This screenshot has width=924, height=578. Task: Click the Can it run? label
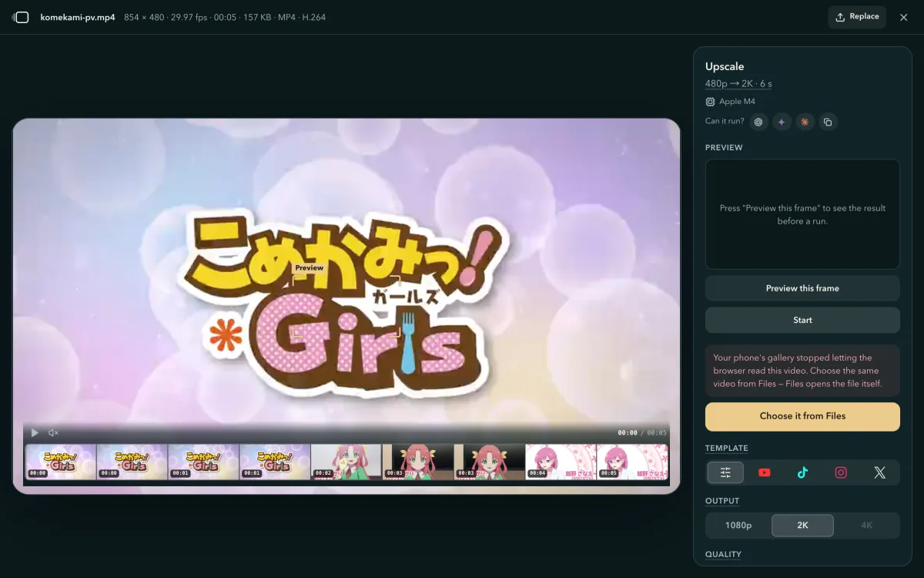(x=725, y=121)
